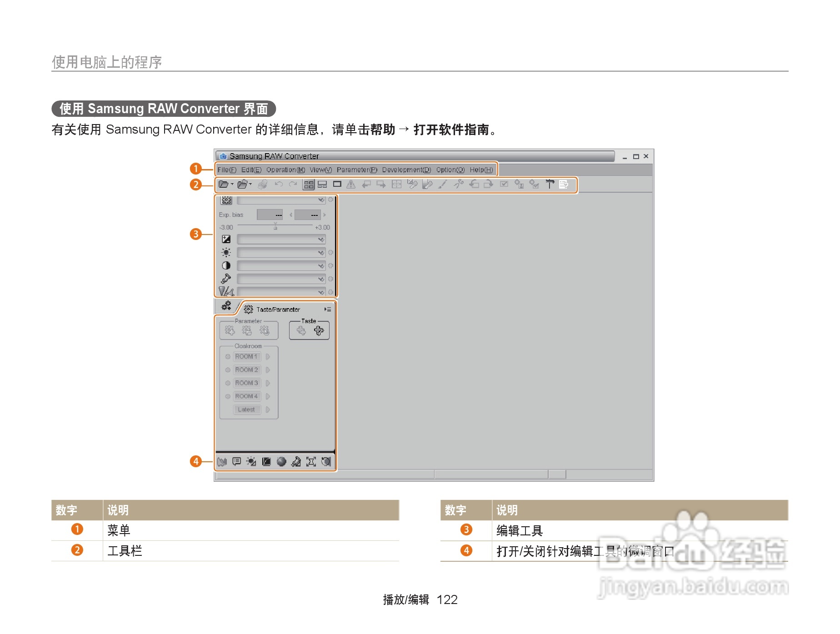Image resolution: width=840 pixels, height=634 pixels.
Task: Open the Operation(M) menu
Action: click(285, 170)
